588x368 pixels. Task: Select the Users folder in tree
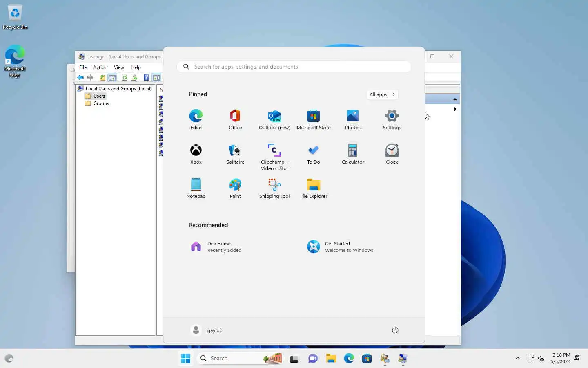tap(96, 96)
